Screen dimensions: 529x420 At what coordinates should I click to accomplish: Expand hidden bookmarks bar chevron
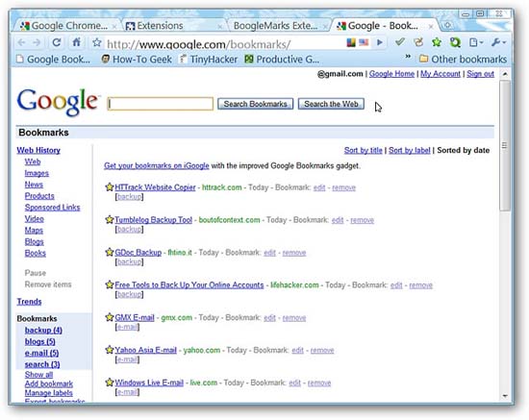[408, 57]
